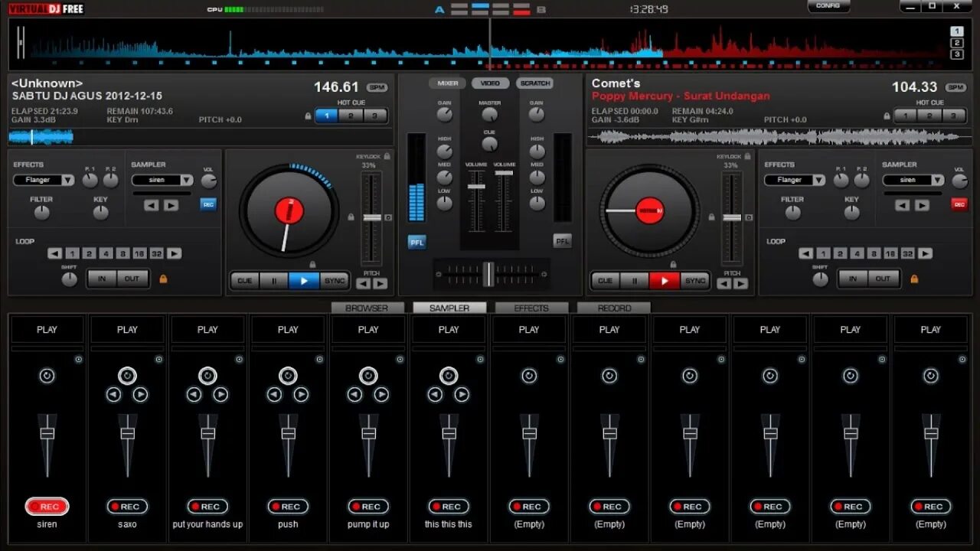
Task: Toggle left deck PFL headphone cue
Action: pos(417,242)
